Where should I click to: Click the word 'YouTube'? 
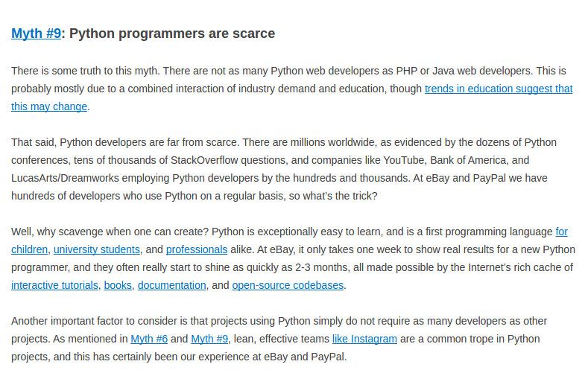pyautogui.click(x=403, y=160)
